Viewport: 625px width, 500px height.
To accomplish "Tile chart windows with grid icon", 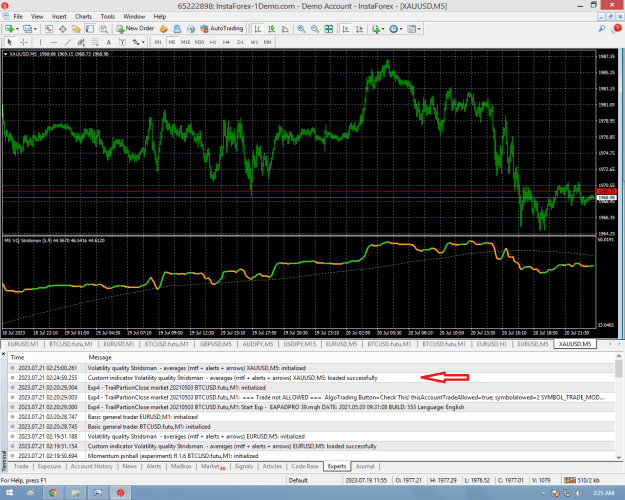I will (328, 29).
